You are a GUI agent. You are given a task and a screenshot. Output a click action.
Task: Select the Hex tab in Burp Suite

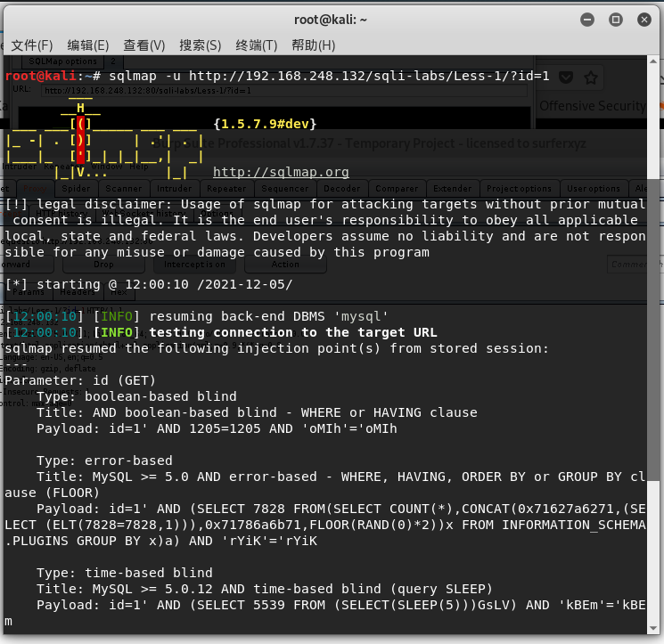click(119, 292)
